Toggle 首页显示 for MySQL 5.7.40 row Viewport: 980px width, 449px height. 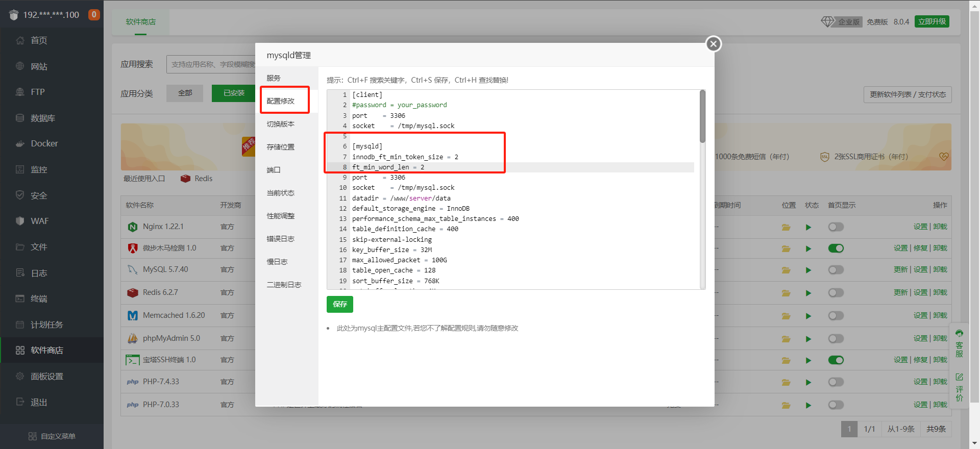point(836,269)
